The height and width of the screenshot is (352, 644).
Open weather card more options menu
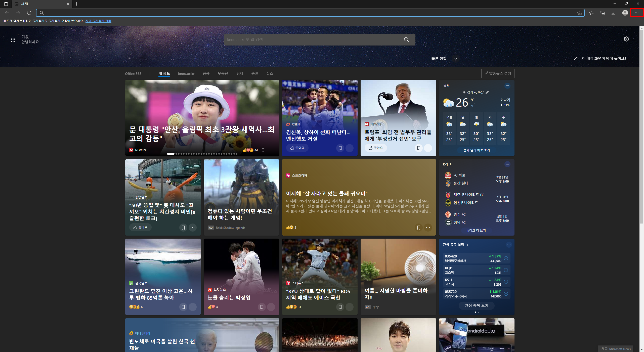[507, 86]
